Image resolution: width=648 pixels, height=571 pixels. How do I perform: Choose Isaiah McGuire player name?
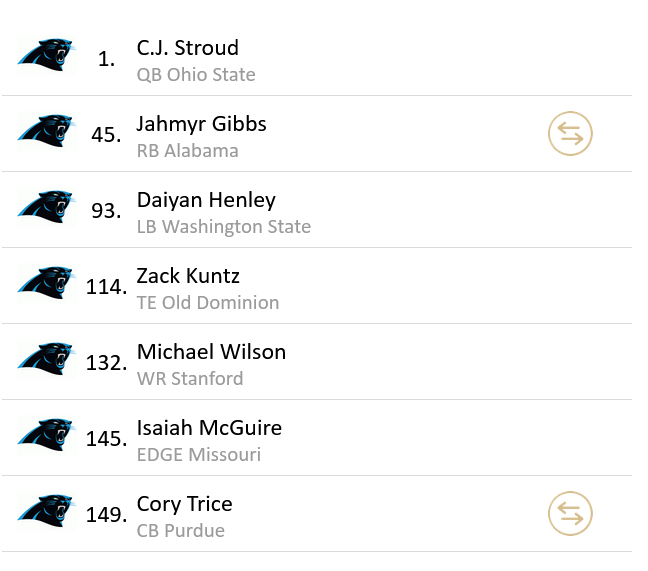pyautogui.click(x=209, y=428)
